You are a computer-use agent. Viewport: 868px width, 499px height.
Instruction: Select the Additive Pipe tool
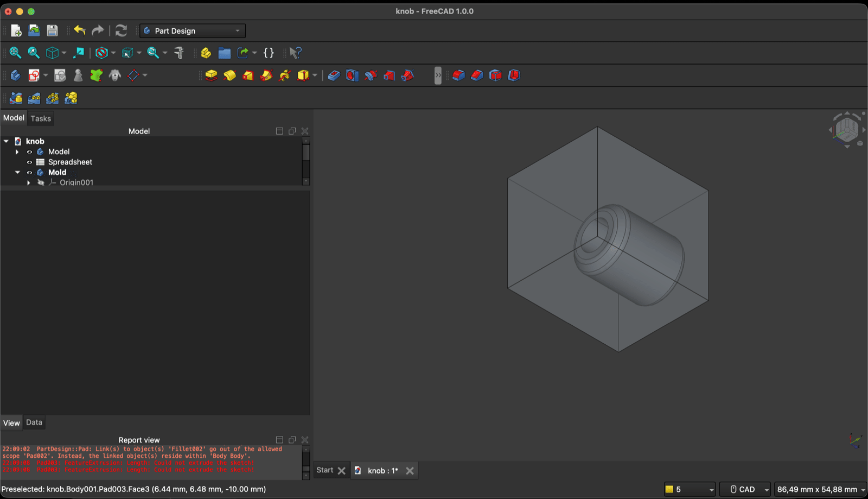(x=266, y=75)
